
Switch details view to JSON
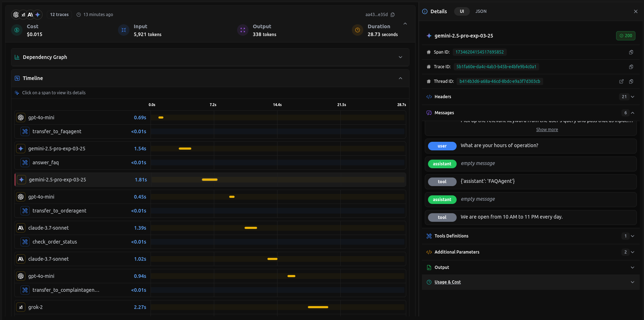481,11
